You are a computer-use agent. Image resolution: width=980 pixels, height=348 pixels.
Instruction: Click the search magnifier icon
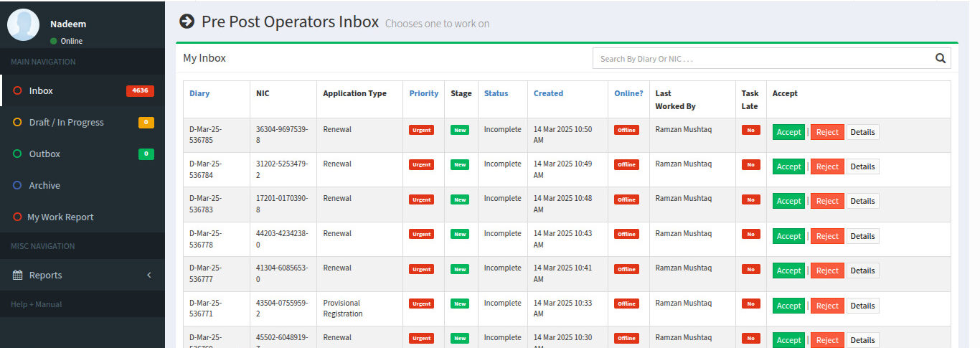[x=940, y=59]
